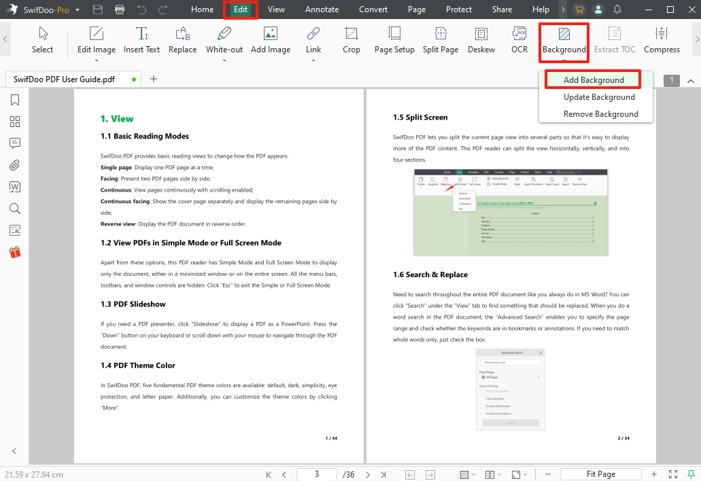701x481 pixels.
Task: Switch to the Protect tab
Action: click(459, 9)
